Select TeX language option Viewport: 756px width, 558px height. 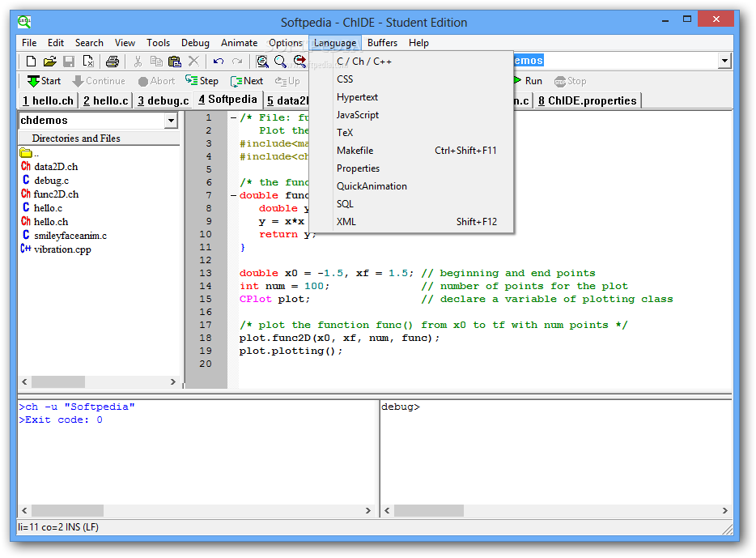click(x=411, y=133)
